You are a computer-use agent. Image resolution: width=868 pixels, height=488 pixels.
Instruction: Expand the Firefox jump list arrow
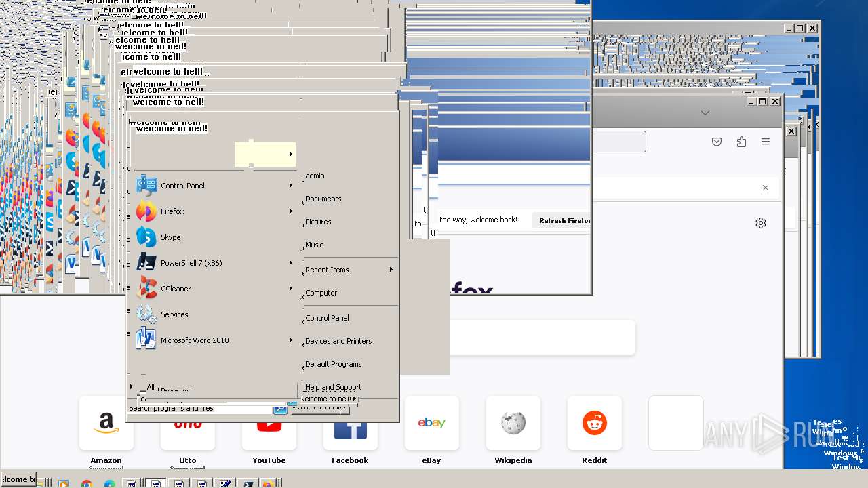291,211
